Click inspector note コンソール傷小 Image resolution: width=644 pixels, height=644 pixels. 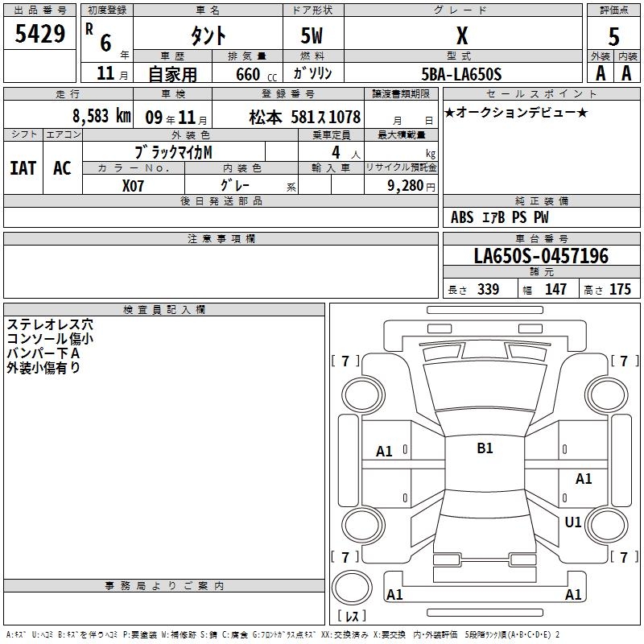click(x=50, y=339)
